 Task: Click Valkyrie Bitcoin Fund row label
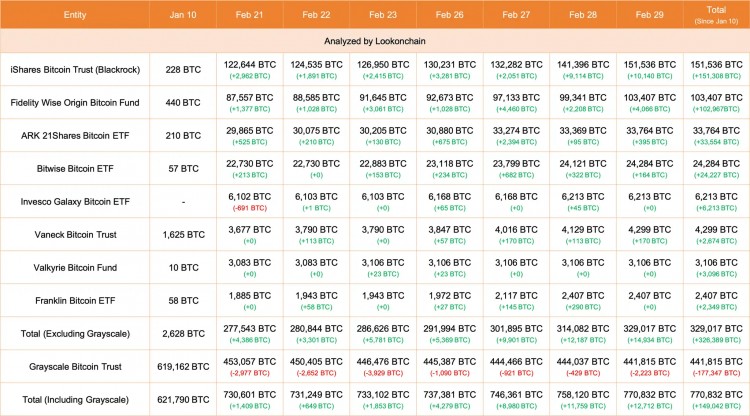click(x=75, y=267)
